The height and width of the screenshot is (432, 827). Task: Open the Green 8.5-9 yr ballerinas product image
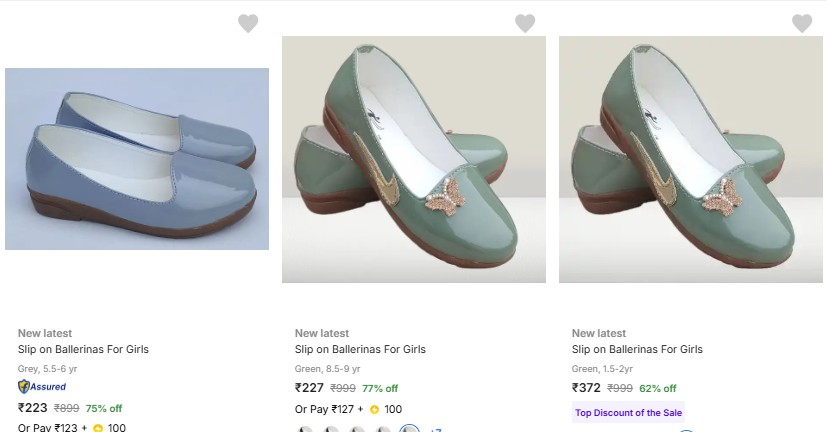pos(414,160)
